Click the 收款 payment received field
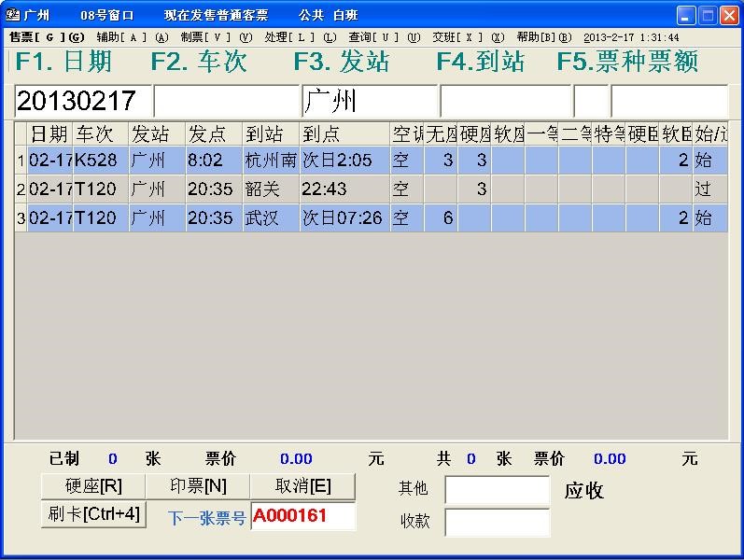The image size is (744, 560). click(x=497, y=522)
